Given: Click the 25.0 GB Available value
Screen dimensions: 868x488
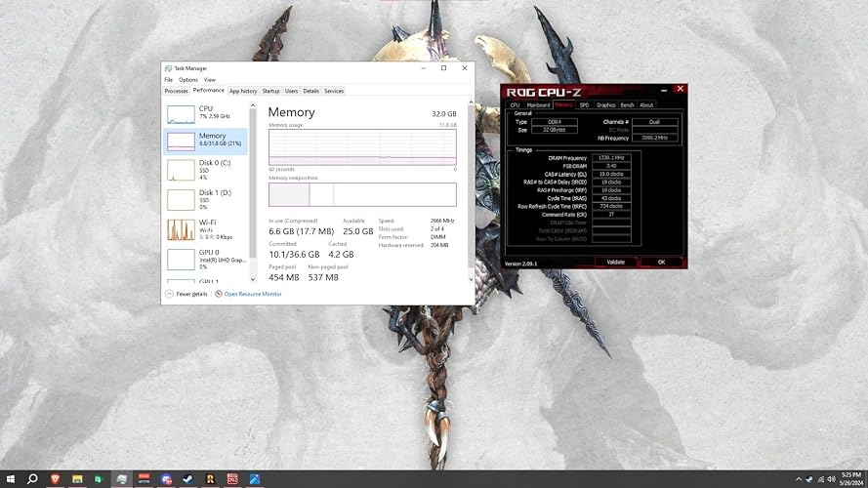Looking at the screenshot, I should [x=358, y=231].
